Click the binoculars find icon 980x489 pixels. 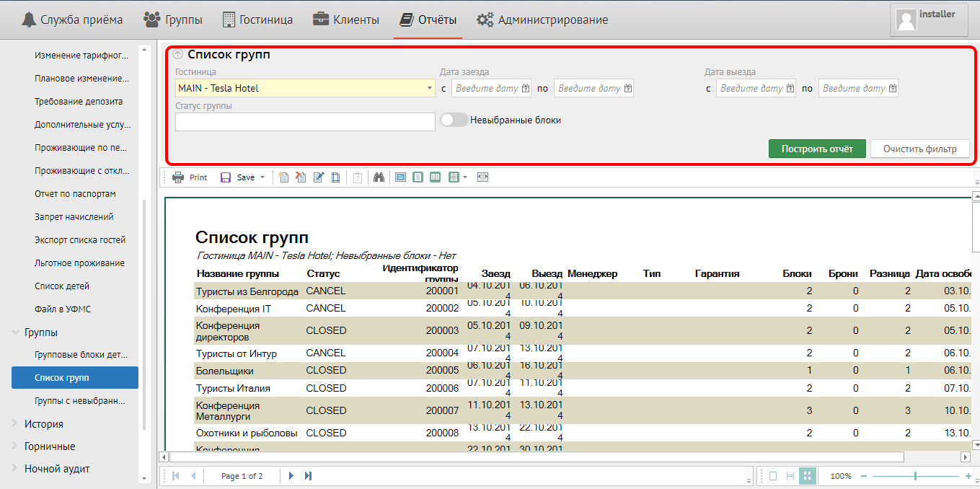coord(379,177)
